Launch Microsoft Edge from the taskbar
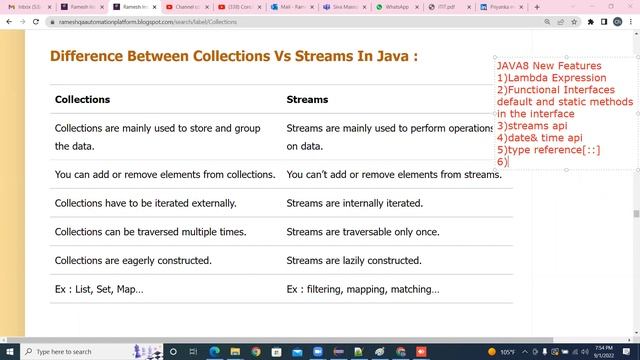 (214, 351)
